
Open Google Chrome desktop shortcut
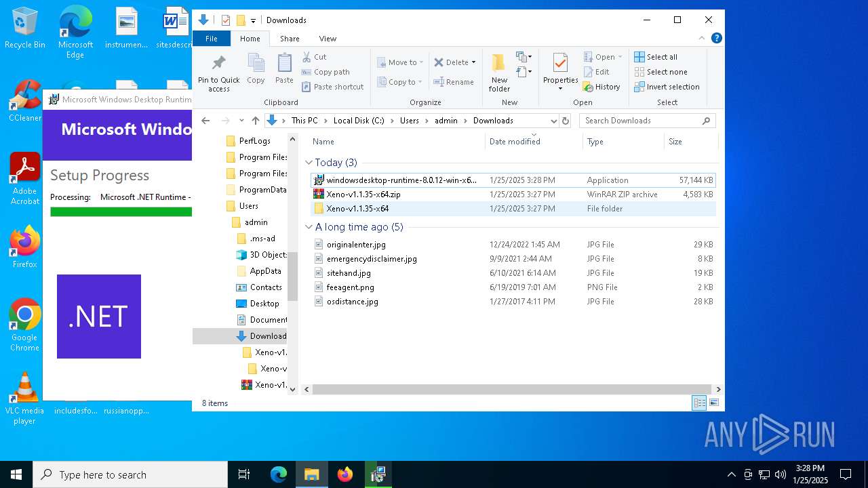pyautogui.click(x=24, y=325)
